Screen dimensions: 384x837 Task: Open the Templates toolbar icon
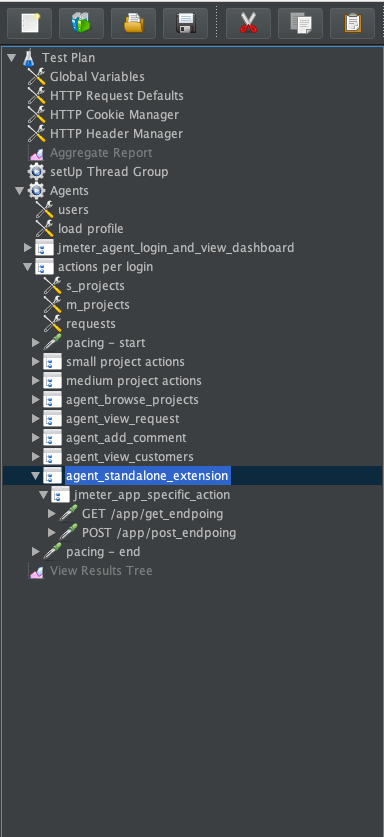click(x=81, y=23)
